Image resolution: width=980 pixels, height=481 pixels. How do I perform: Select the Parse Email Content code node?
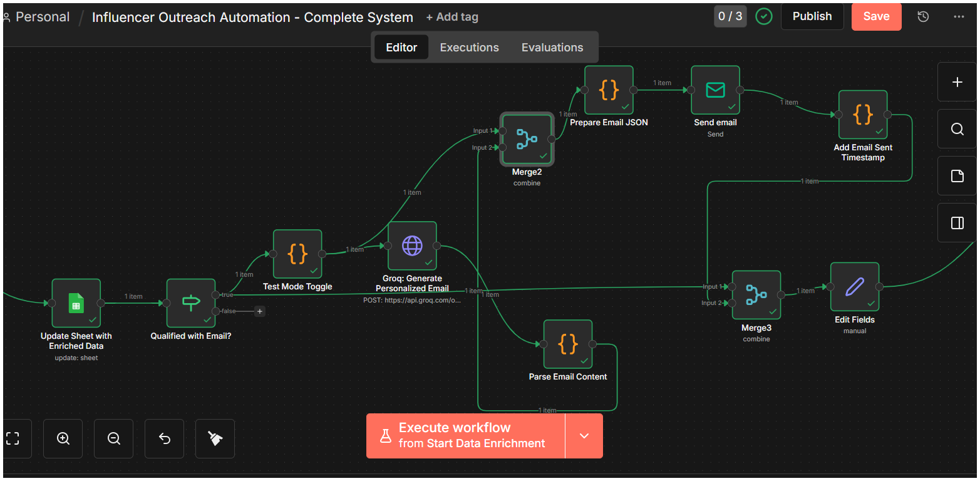pyautogui.click(x=568, y=344)
